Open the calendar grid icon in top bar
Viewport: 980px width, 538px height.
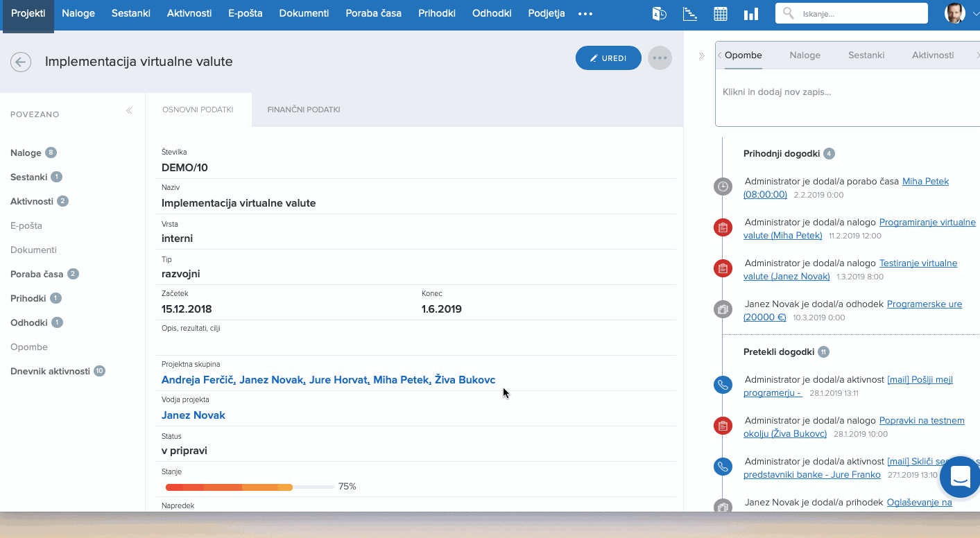click(x=721, y=14)
